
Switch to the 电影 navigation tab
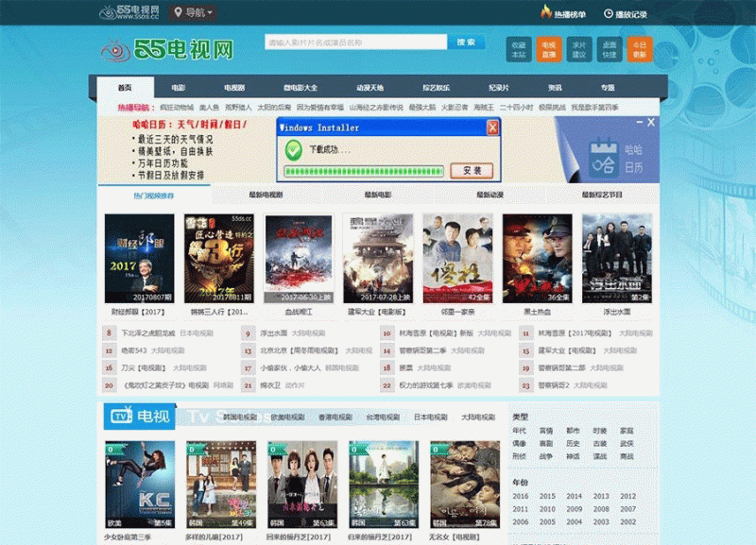[177, 83]
